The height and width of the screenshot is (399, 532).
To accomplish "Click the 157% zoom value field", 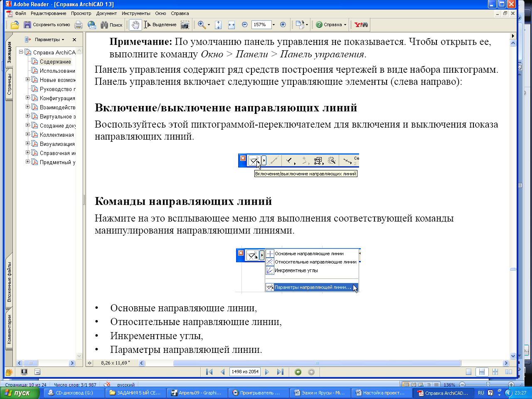I will [x=261, y=25].
